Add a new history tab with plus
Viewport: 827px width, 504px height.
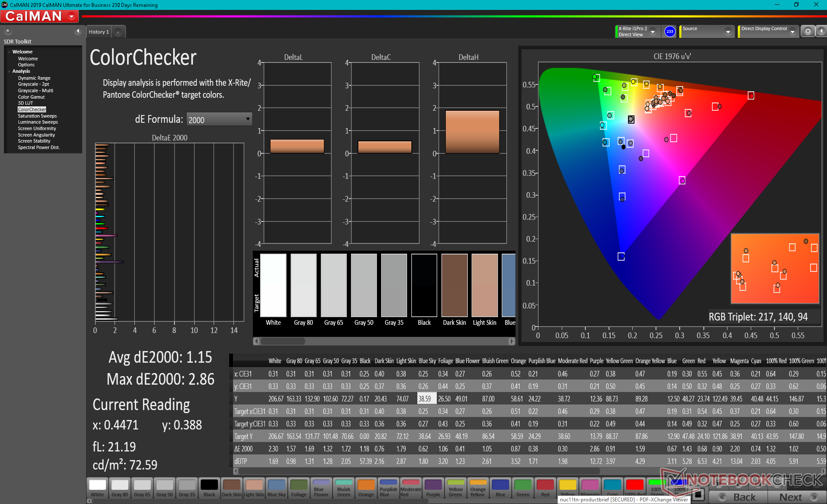pyautogui.click(x=118, y=32)
